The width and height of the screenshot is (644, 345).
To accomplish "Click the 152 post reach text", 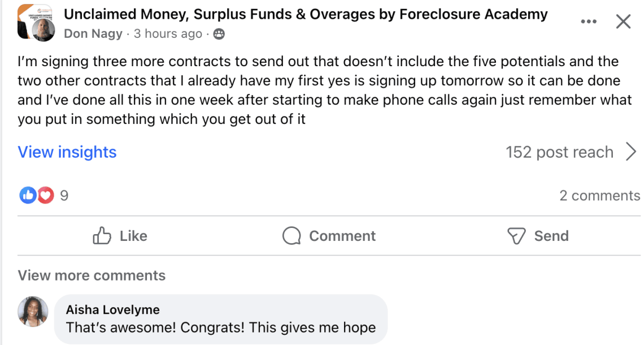I will click(x=559, y=152).
